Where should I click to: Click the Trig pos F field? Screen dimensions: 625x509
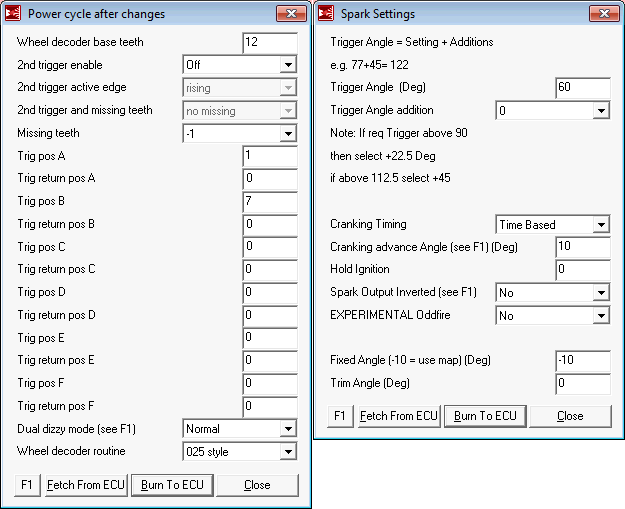[x=270, y=383]
